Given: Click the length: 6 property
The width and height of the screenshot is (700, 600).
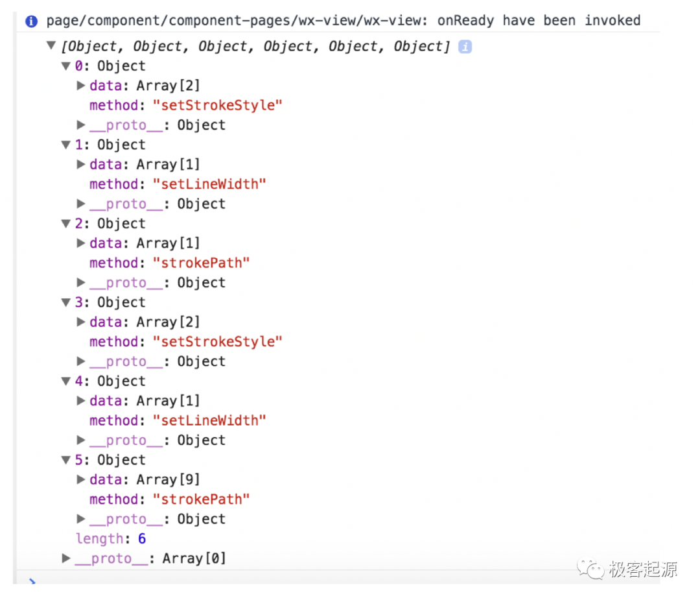Looking at the screenshot, I should coord(111,538).
